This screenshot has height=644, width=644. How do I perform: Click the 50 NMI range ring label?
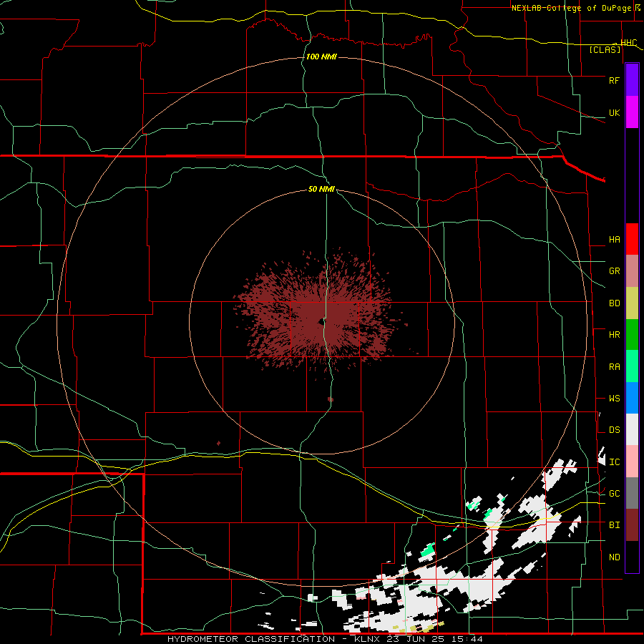click(x=321, y=189)
